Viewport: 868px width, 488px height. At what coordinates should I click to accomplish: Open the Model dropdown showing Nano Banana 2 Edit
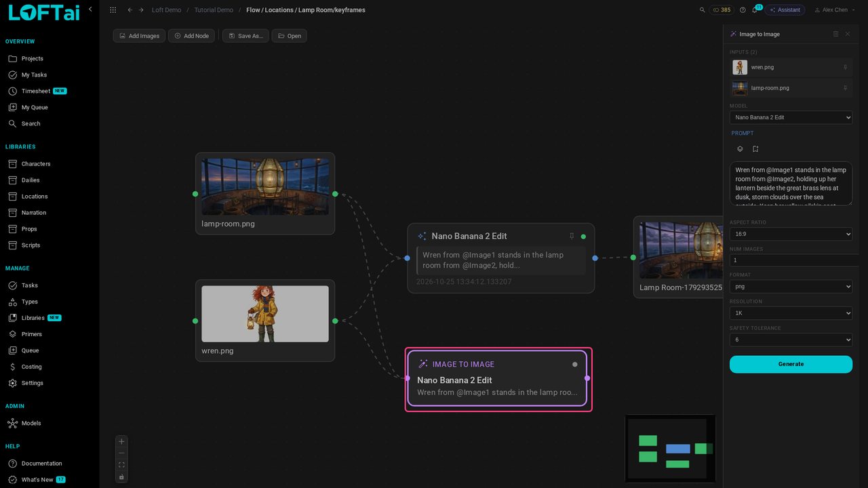tap(791, 117)
